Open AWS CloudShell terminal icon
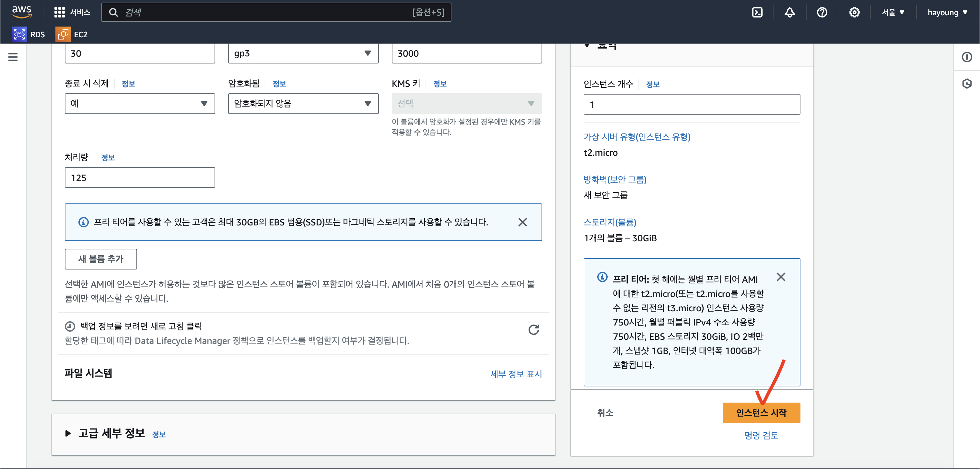This screenshot has height=469, width=980. (757, 13)
